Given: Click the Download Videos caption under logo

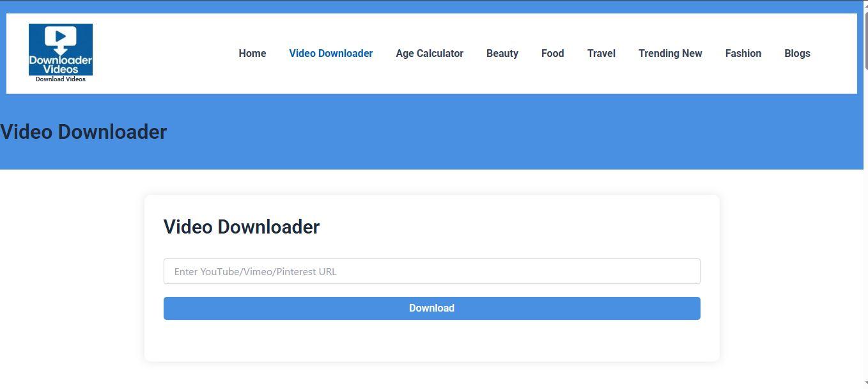Looking at the screenshot, I should point(61,79).
